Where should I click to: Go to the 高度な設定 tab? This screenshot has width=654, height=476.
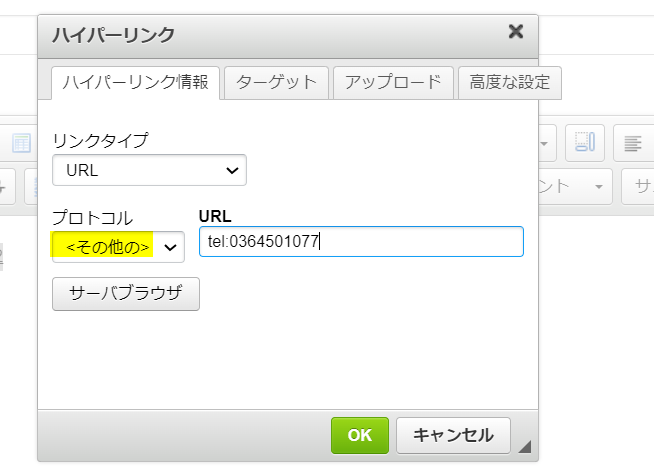pos(510,82)
